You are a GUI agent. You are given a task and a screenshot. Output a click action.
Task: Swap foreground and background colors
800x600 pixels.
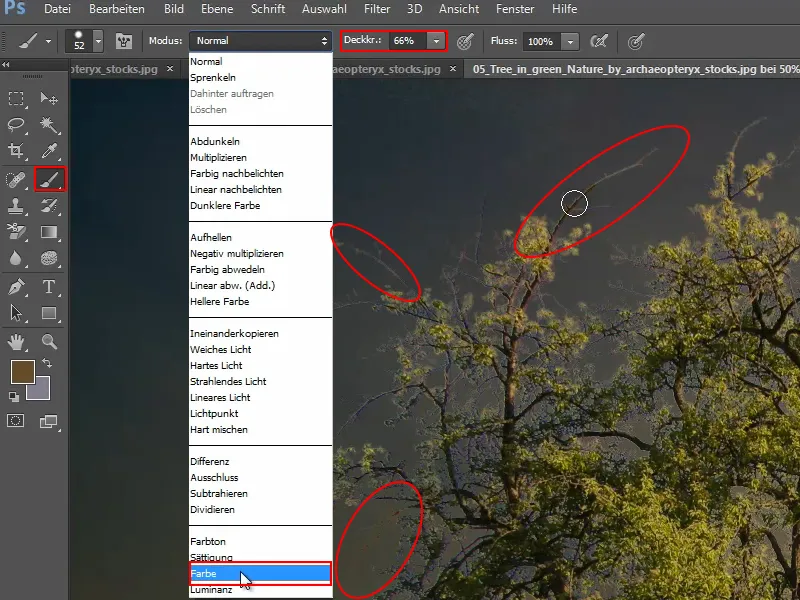[x=46, y=363]
